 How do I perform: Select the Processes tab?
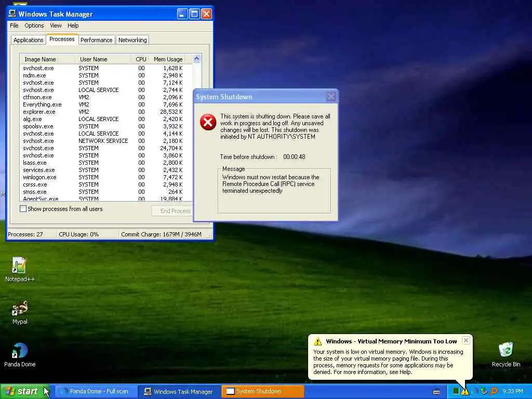click(x=62, y=39)
